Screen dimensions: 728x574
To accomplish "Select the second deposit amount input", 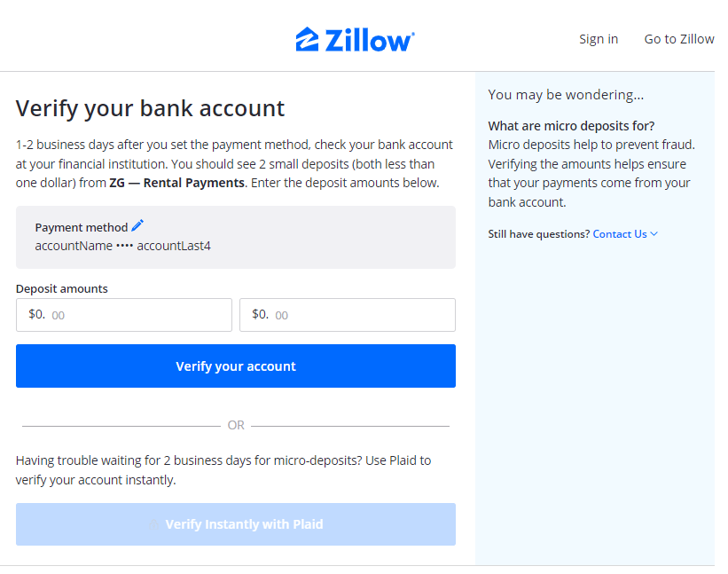I will click(347, 314).
